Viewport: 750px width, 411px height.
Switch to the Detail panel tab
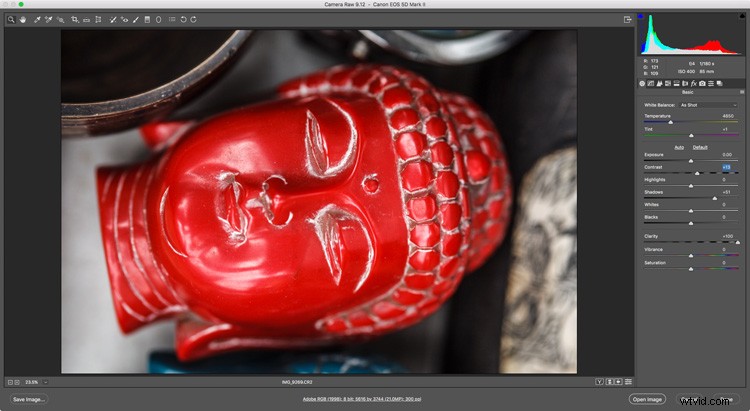(x=659, y=83)
